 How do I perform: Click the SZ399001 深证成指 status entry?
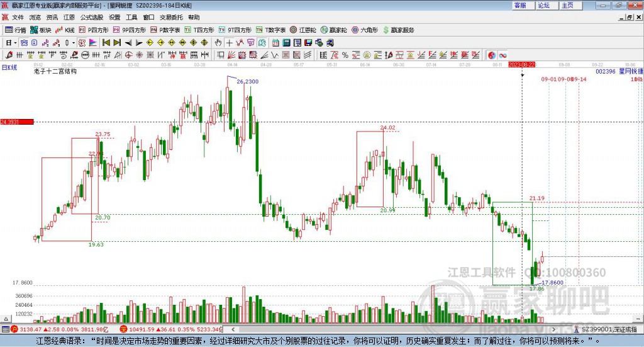coord(606,329)
